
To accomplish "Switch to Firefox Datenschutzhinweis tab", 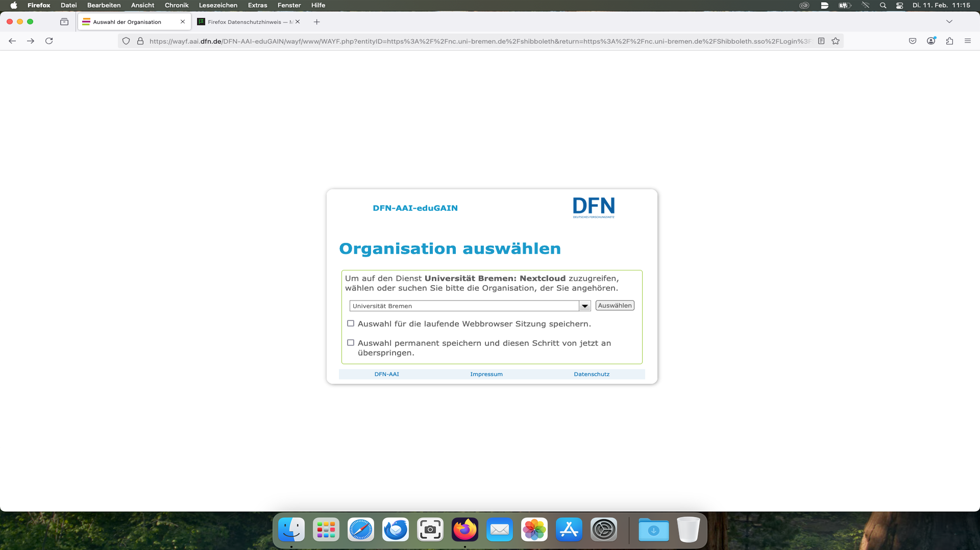I will coord(245,22).
